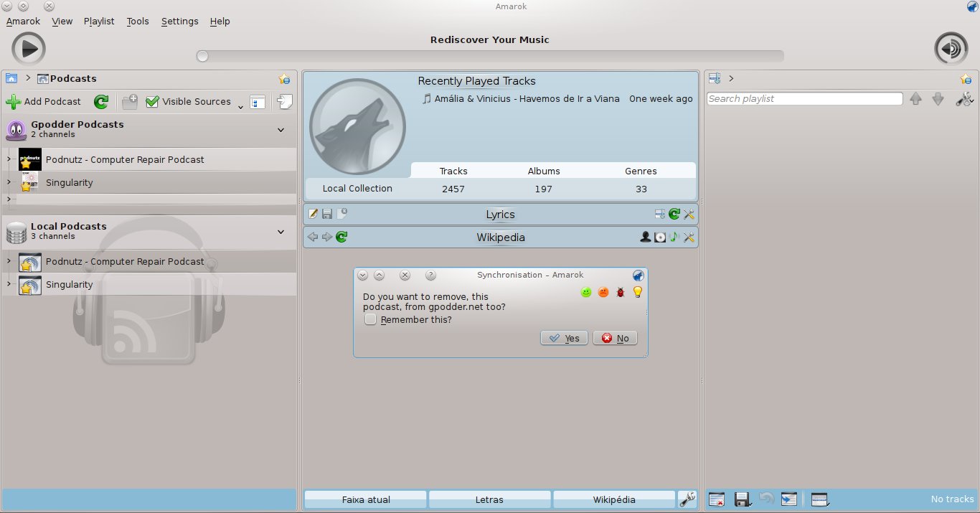Check the Remember this? checkbox
Screen dimensions: 980x513
tap(370, 319)
